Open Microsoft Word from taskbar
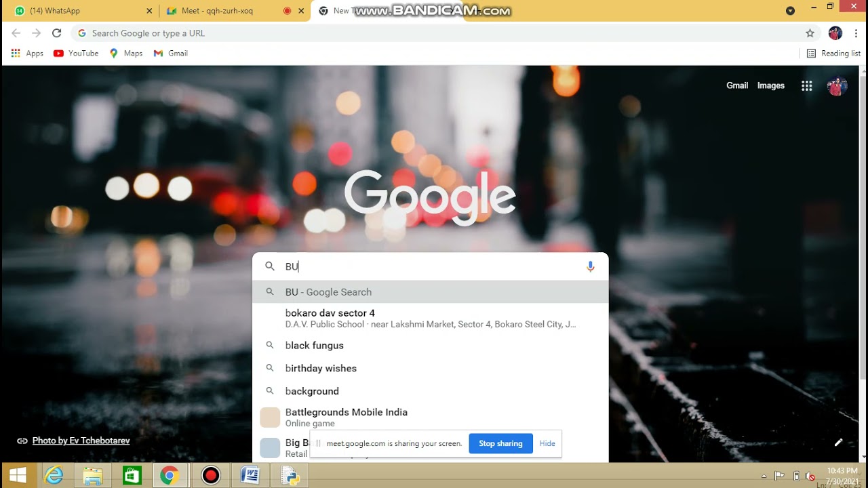Screen dimensions: 868x488 point(250,476)
